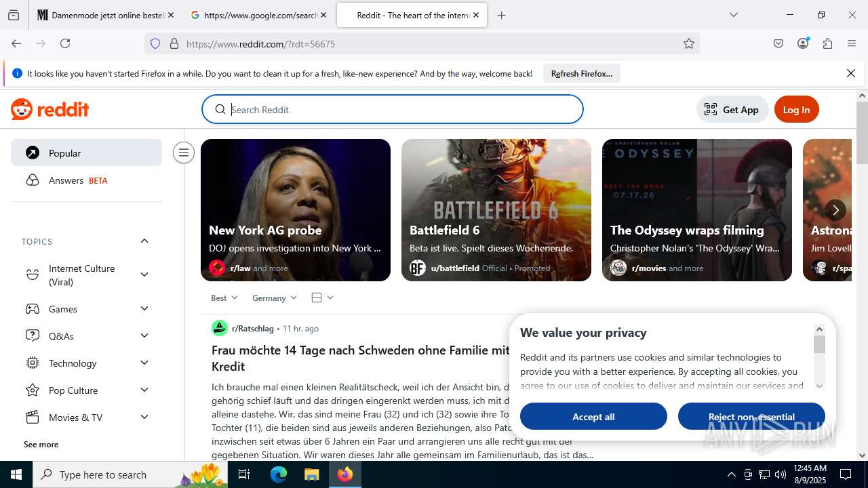Open the Save to Pocket icon
Image resolution: width=868 pixels, height=488 pixels.
778,43
